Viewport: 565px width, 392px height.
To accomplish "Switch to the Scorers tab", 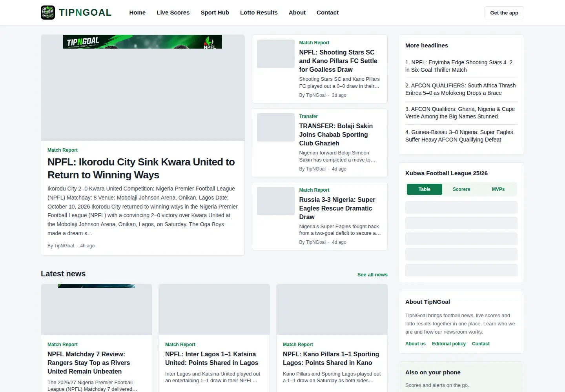I will (x=461, y=189).
